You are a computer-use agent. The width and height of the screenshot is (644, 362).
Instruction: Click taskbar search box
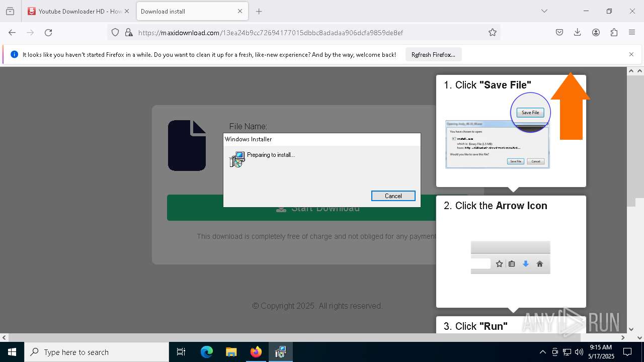click(97, 352)
